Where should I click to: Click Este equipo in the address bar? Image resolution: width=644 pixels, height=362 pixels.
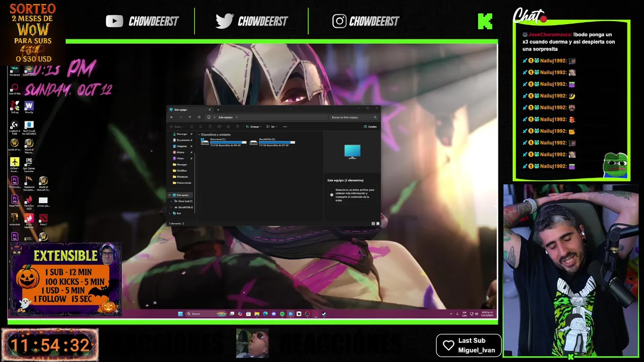click(225, 117)
